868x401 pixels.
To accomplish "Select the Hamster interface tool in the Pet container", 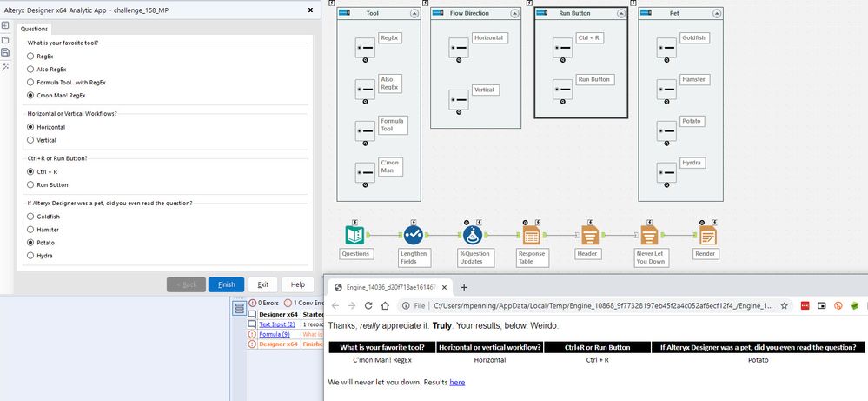I will 666,90.
